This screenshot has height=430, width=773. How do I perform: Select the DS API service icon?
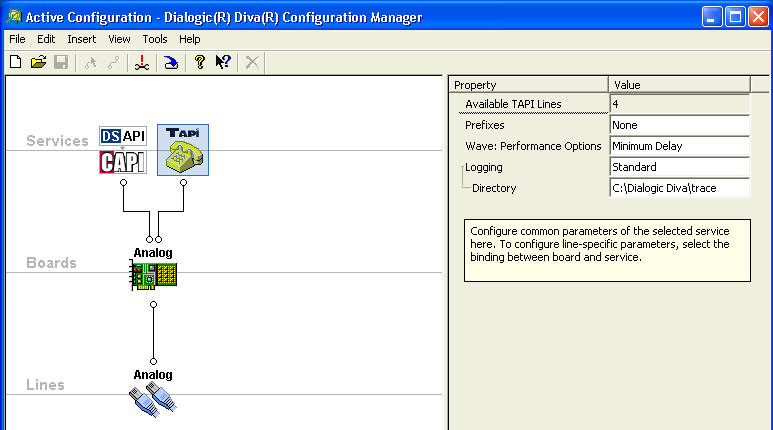pyautogui.click(x=123, y=136)
